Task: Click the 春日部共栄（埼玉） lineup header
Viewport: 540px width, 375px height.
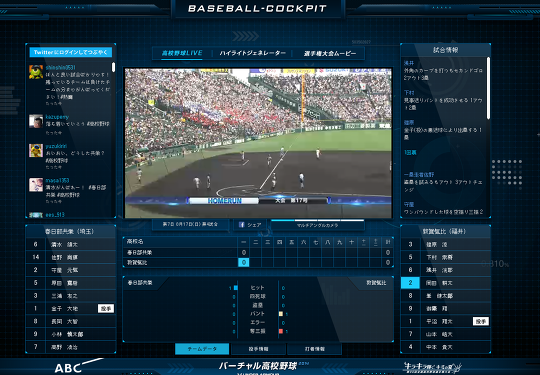Action: [x=71, y=231]
